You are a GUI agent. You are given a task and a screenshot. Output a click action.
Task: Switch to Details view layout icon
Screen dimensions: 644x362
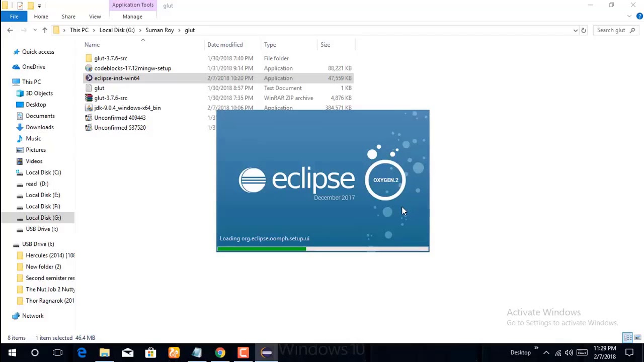click(628, 338)
